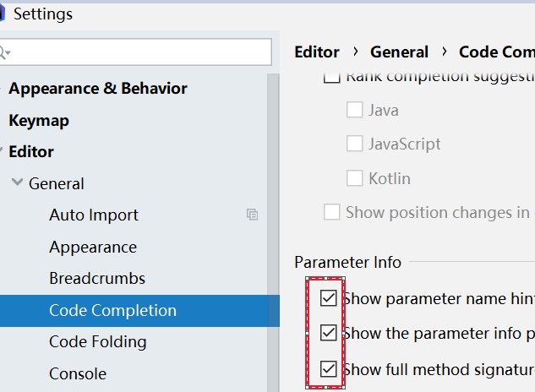Check the JavaScript ranking checkbox
Screen dimensions: 535x392
click(354, 144)
